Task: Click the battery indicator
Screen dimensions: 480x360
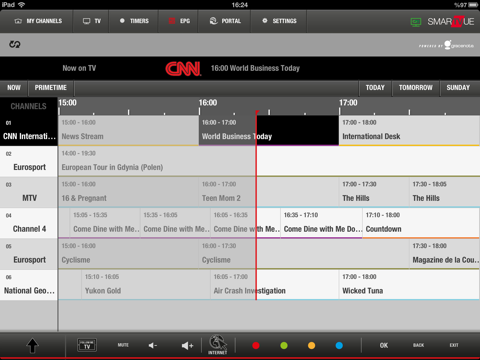Action: pyautogui.click(x=473, y=5)
